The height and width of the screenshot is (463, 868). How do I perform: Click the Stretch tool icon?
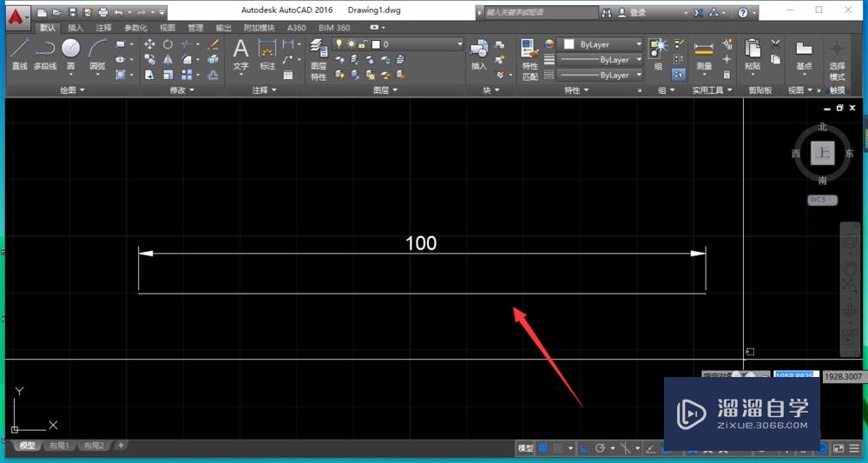tap(149, 75)
